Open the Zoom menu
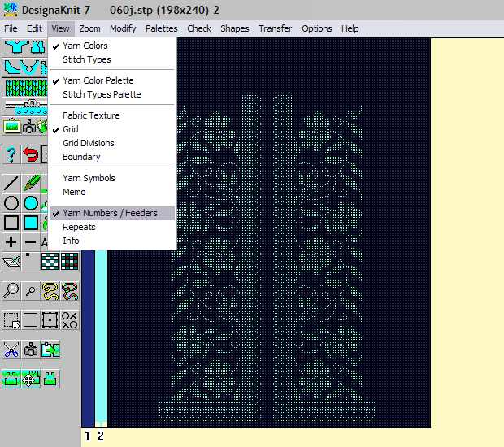Screen dimensions: 504x447 [x=90, y=28]
